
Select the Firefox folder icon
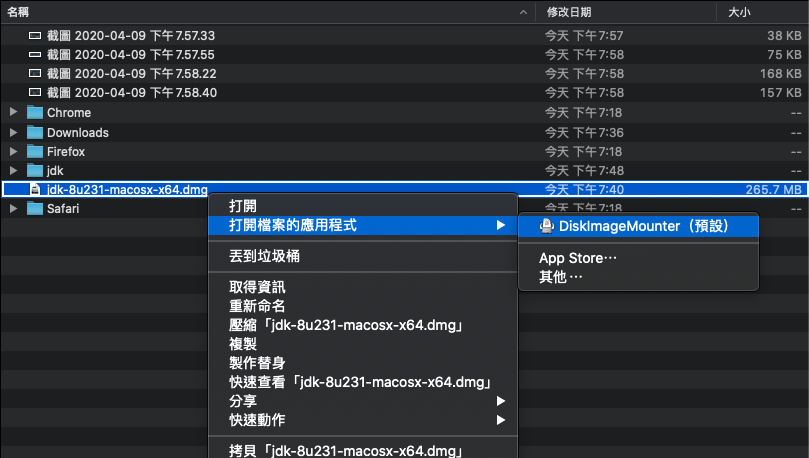pos(35,152)
